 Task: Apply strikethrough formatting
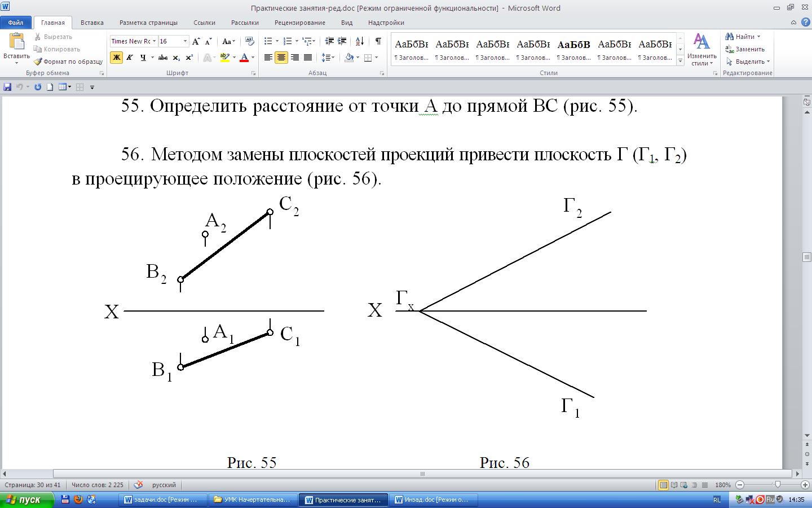163,58
